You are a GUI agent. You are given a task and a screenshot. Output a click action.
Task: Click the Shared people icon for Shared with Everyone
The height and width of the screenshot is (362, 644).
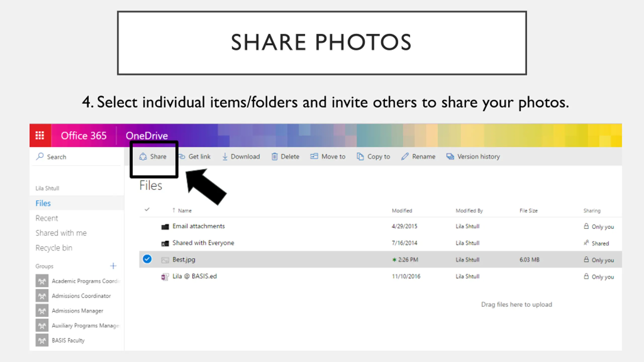coord(586,243)
